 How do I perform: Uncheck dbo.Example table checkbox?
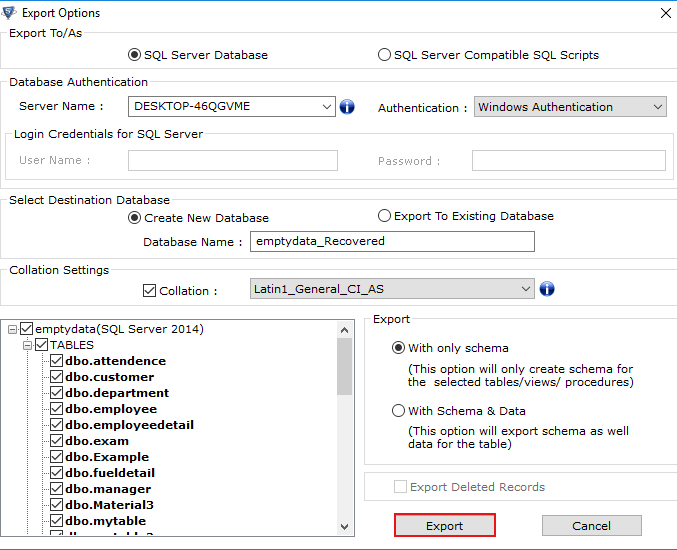57,456
